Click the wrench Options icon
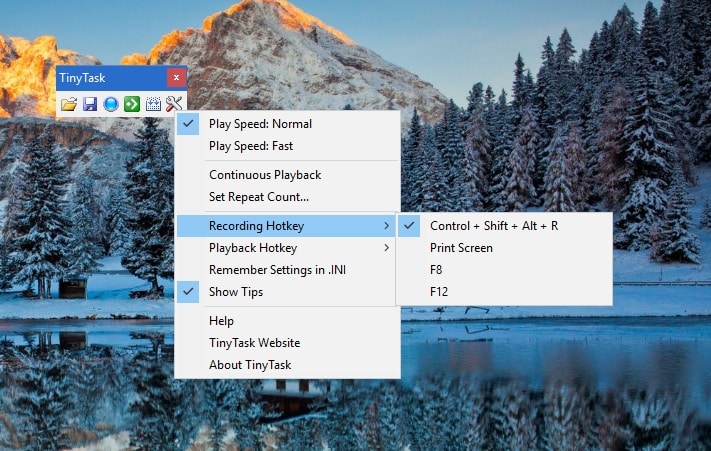711x451 pixels. [x=175, y=104]
